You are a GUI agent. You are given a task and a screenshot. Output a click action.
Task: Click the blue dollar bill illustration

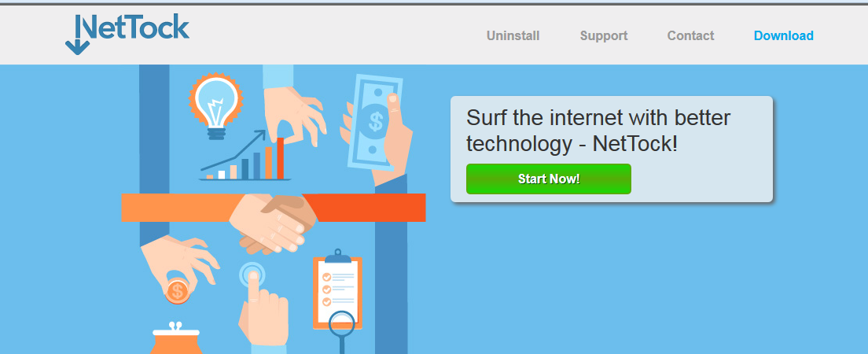pyautogui.click(x=373, y=122)
